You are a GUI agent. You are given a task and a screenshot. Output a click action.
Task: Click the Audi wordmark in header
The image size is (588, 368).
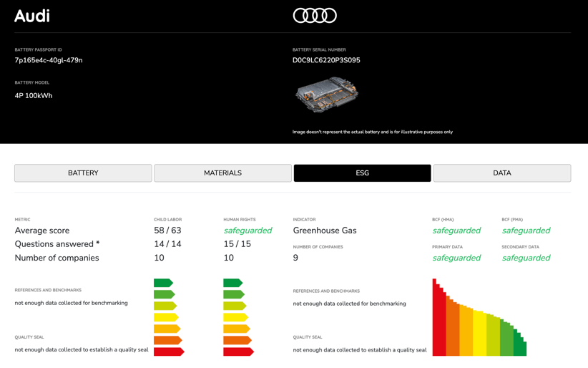click(32, 16)
